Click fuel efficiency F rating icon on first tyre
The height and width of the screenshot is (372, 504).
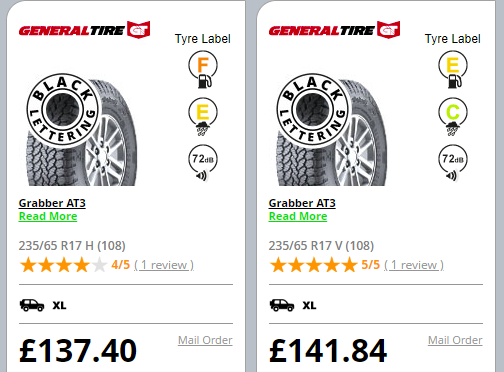tap(203, 69)
